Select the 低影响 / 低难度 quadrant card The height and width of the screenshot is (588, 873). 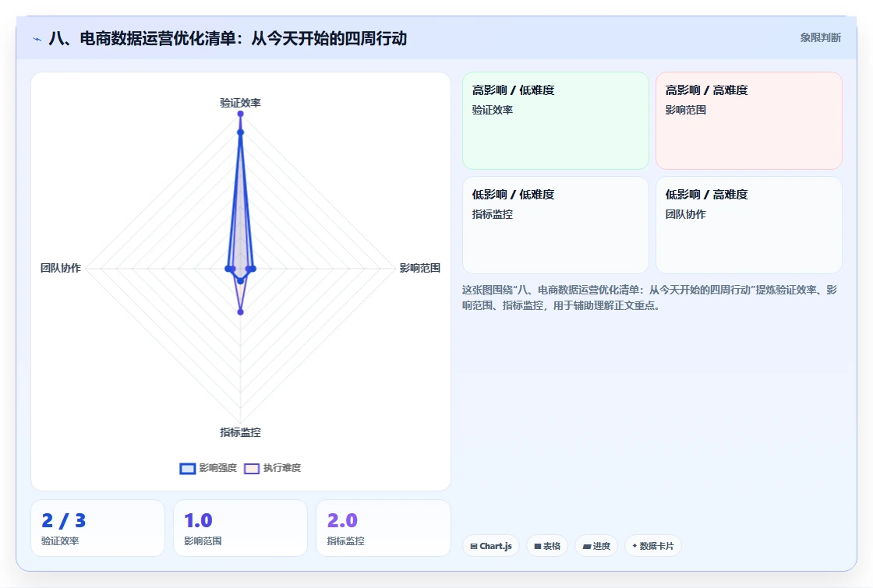pyautogui.click(x=556, y=225)
